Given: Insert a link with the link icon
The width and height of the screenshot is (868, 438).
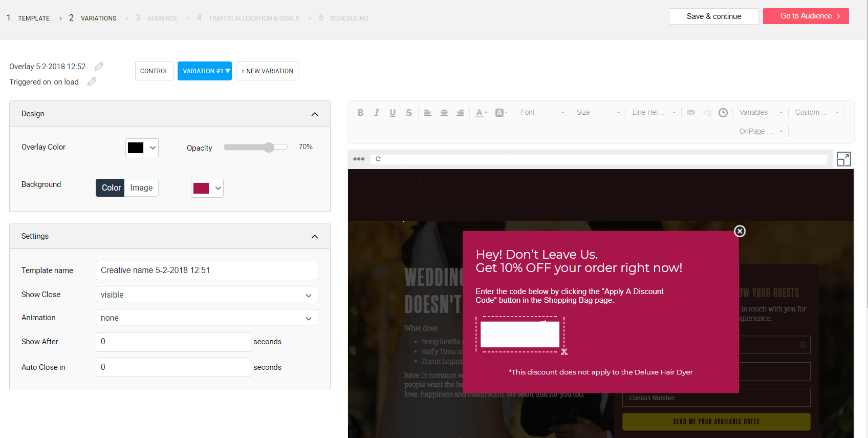Looking at the screenshot, I should 691,113.
